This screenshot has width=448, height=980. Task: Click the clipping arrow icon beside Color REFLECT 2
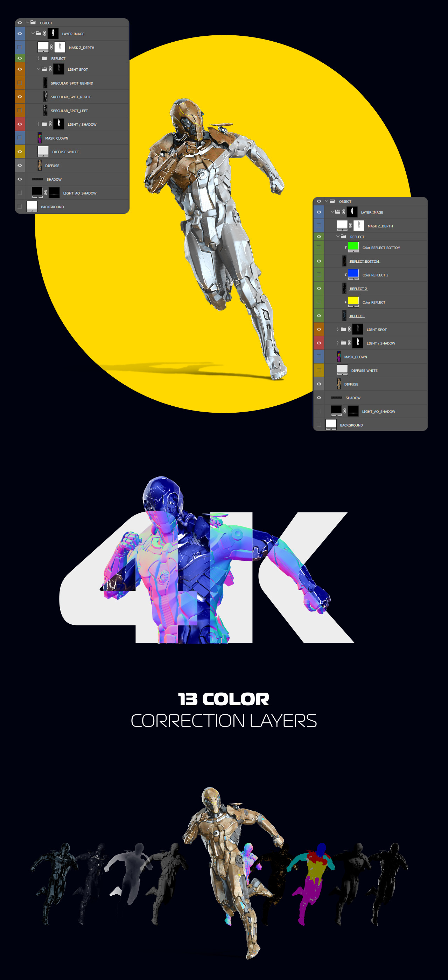coord(346,275)
